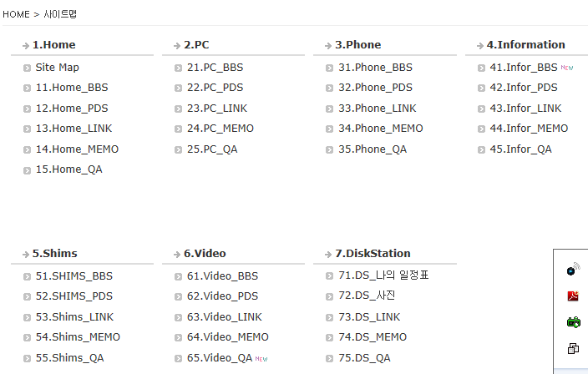This screenshot has height=374, width=588.
Task: Open the 24.PC_MEMO page
Action: pyautogui.click(x=220, y=129)
